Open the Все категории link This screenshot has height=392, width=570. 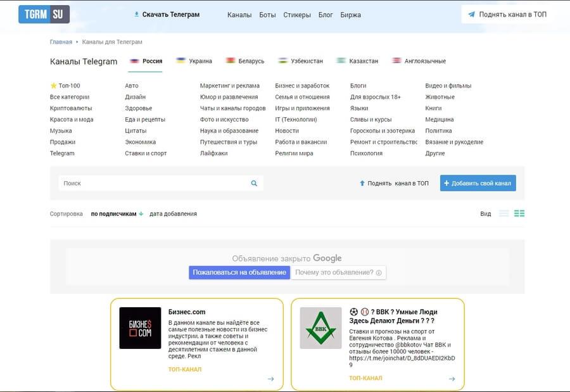(70, 96)
